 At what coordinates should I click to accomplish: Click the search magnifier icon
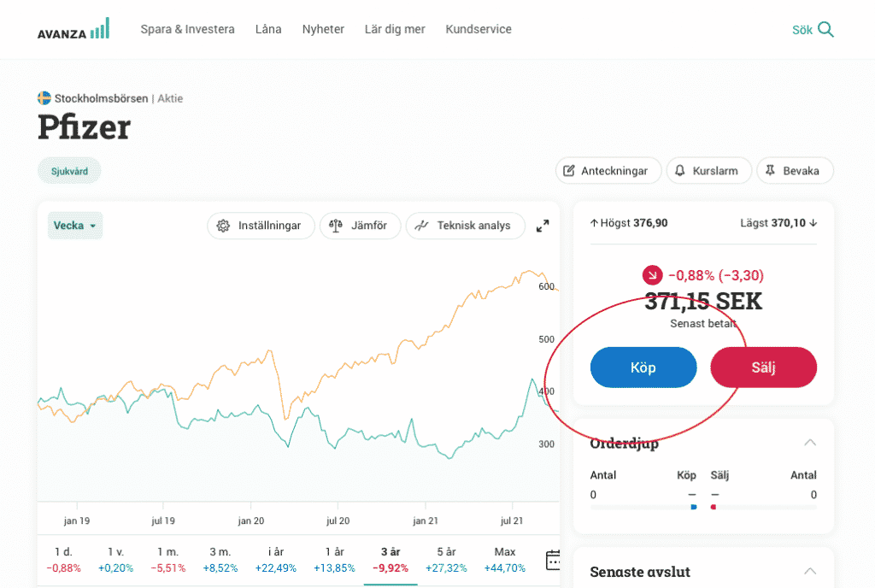825,29
